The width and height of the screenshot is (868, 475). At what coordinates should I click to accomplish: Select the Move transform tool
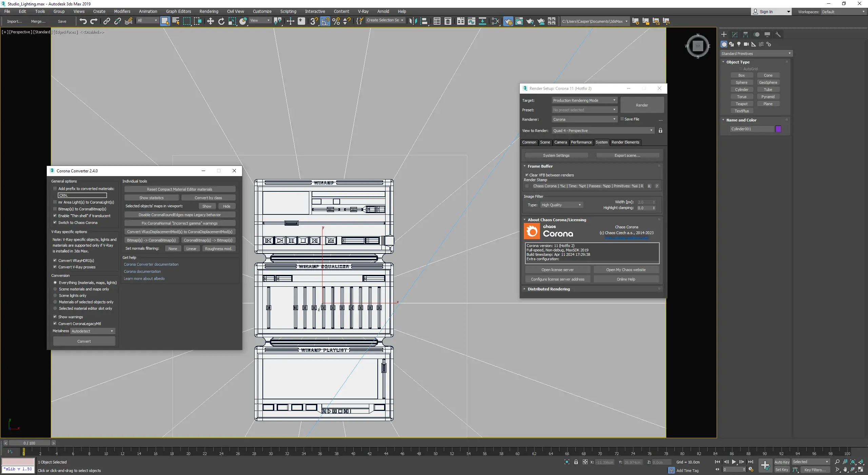coord(210,21)
